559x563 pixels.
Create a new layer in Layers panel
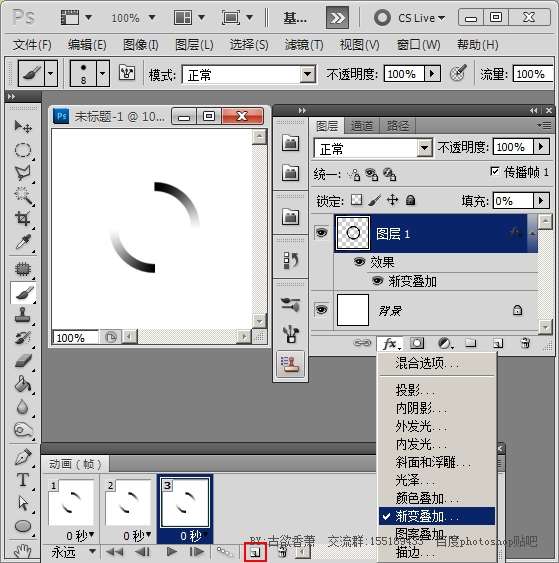498,344
